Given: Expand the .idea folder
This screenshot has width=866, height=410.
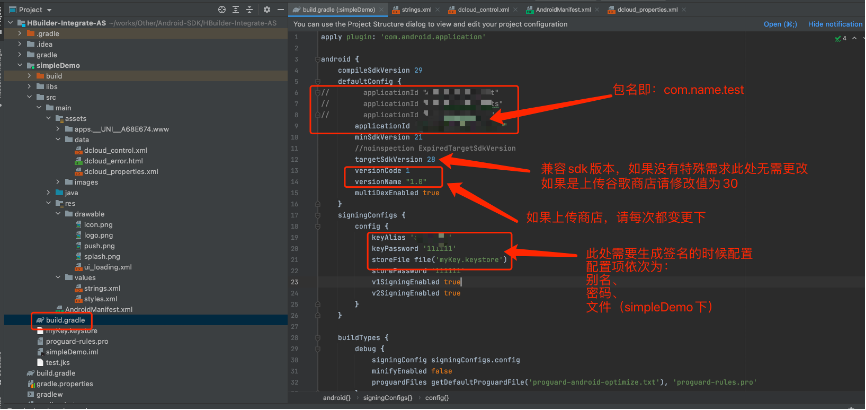Looking at the screenshot, I should tap(20, 44).
